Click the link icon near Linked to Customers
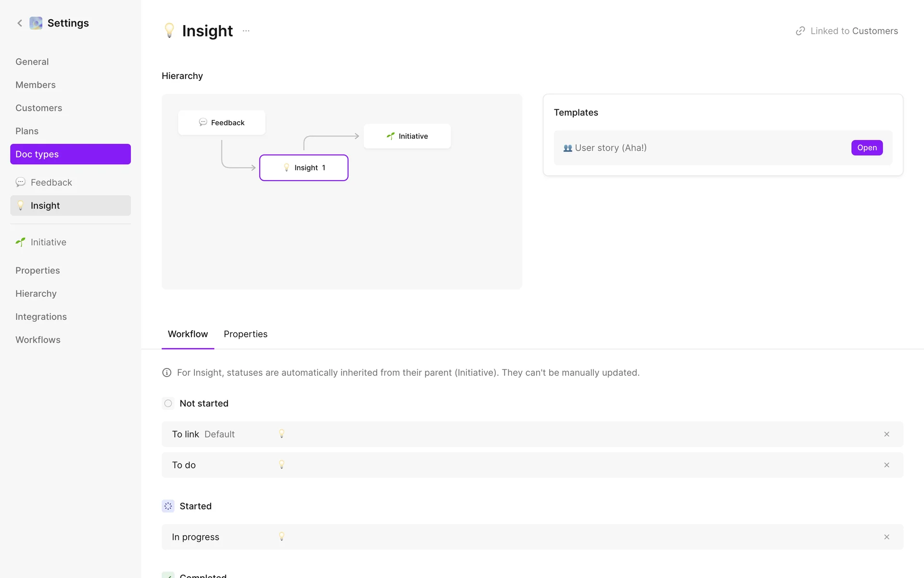 click(x=800, y=31)
